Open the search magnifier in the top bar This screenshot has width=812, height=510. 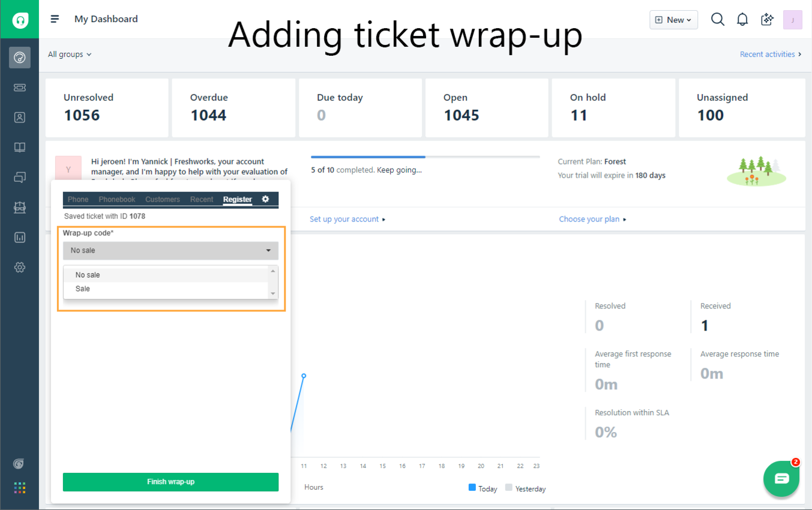[x=718, y=19]
